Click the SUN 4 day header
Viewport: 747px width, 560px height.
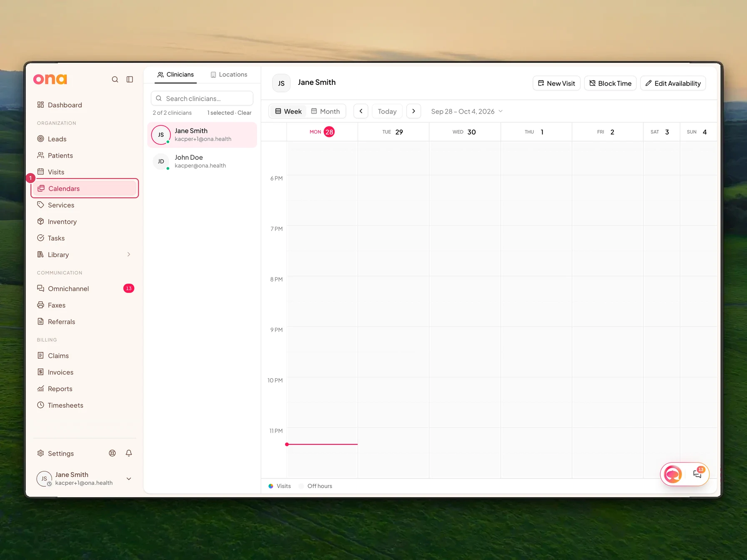(x=698, y=132)
